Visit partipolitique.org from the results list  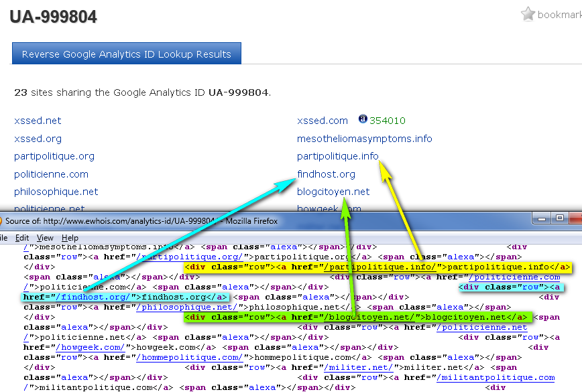pos(54,156)
